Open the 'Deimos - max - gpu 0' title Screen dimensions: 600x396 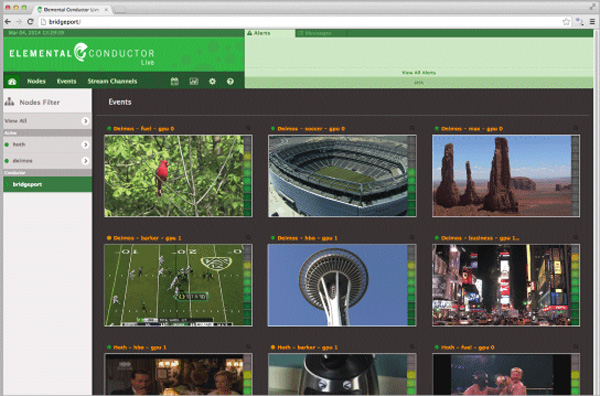(x=472, y=129)
